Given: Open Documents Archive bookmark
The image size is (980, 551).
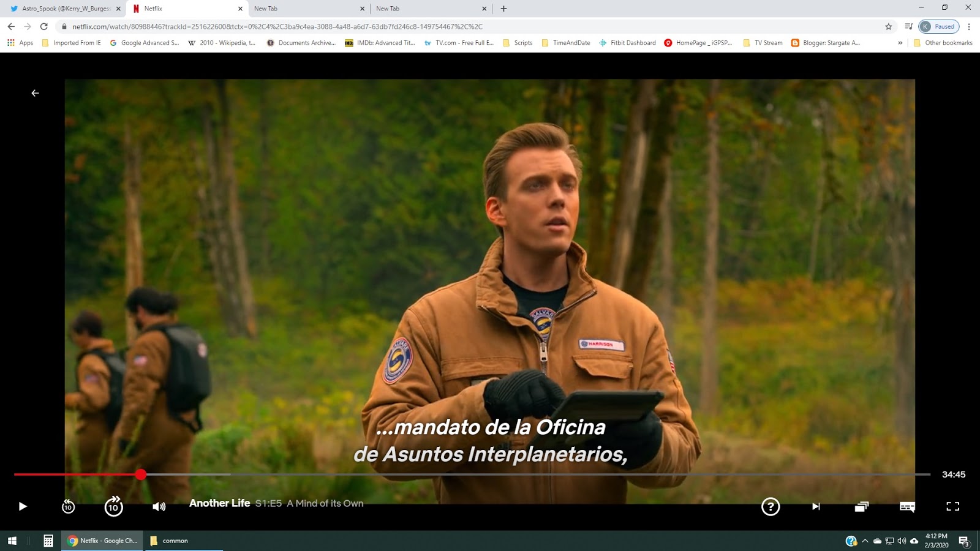Looking at the screenshot, I should (301, 43).
